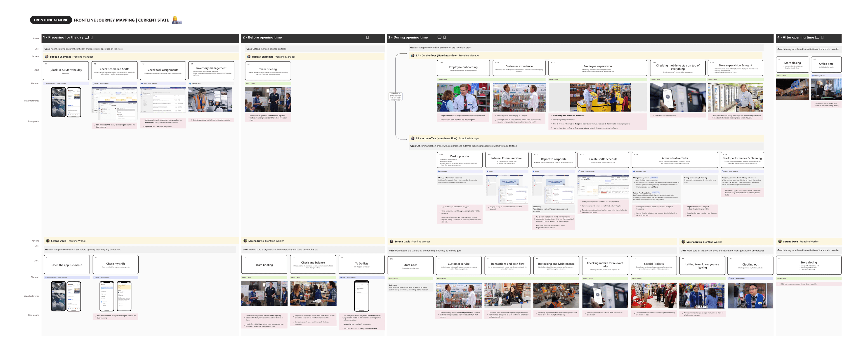The width and height of the screenshot is (868, 358).
Task: Select the Check scheduled Shifts card
Action: click(x=114, y=71)
